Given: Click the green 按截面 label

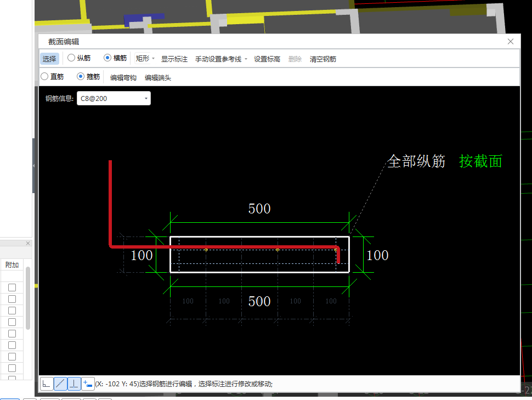Looking at the screenshot, I should pos(480,161).
